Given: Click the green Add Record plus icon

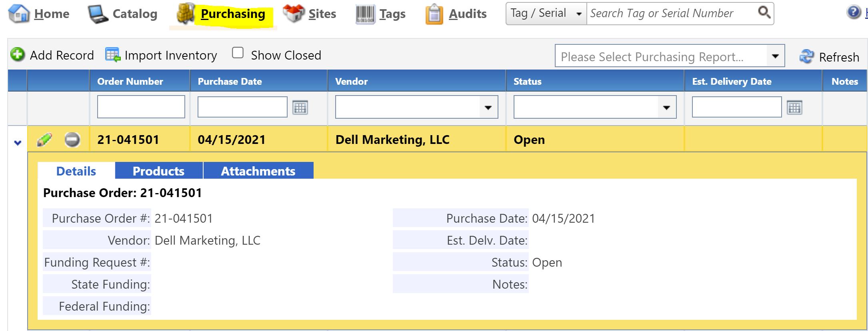Looking at the screenshot, I should tap(18, 54).
